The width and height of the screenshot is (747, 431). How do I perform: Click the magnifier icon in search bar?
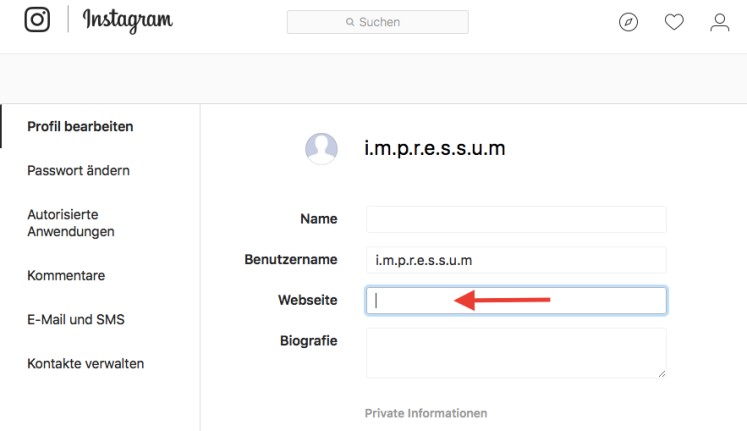pos(350,22)
